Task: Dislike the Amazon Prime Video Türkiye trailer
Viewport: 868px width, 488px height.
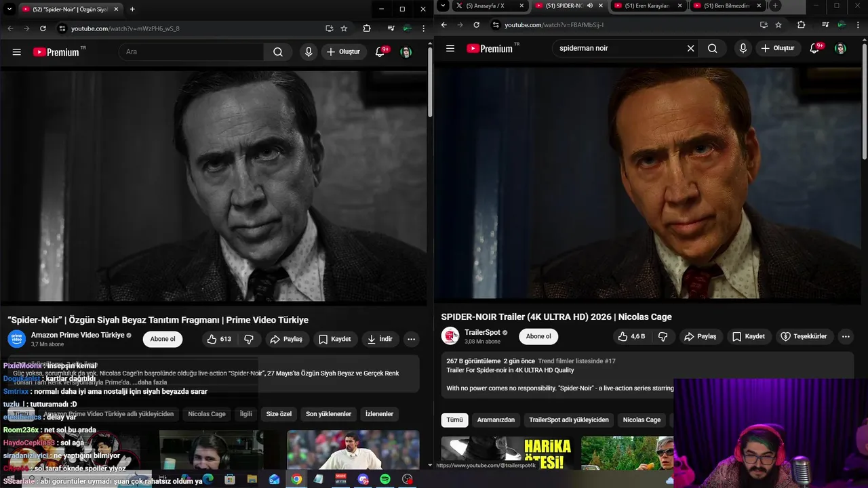Action: click(x=249, y=339)
